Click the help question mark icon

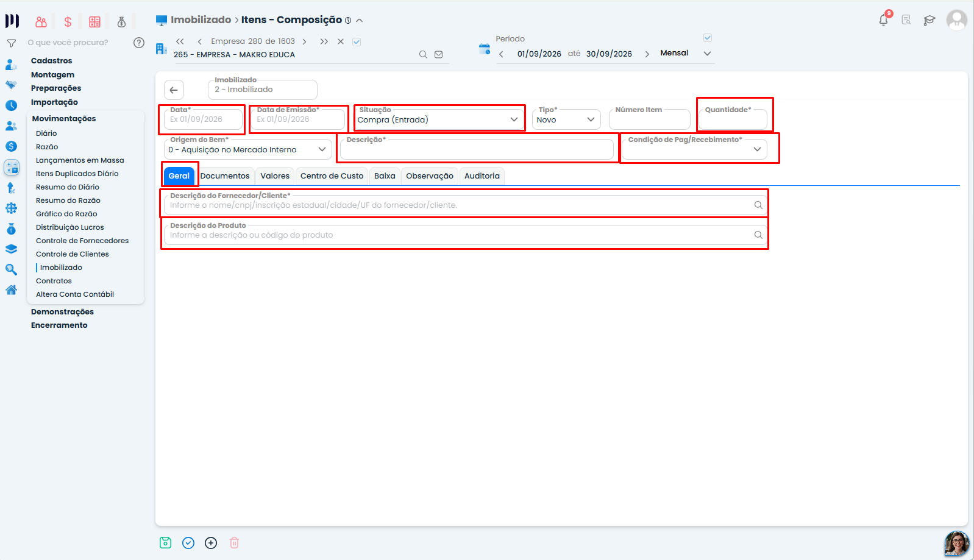(x=139, y=43)
